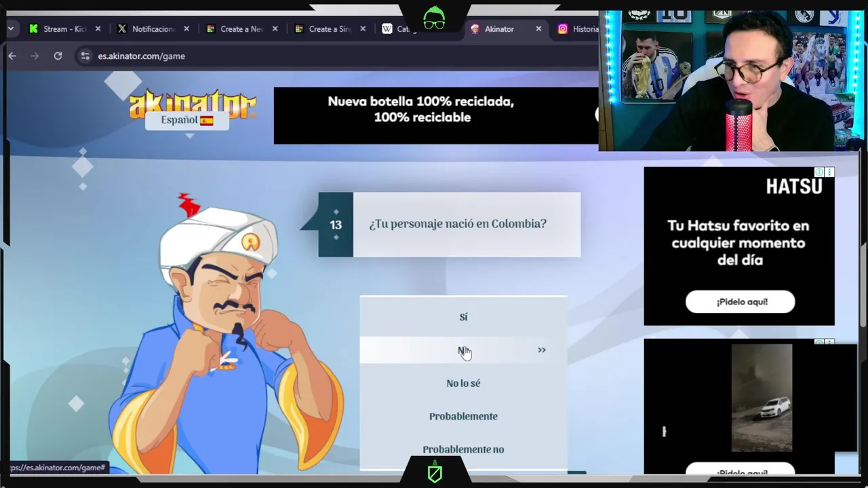Click the white car video thumbnail ad

point(762,398)
